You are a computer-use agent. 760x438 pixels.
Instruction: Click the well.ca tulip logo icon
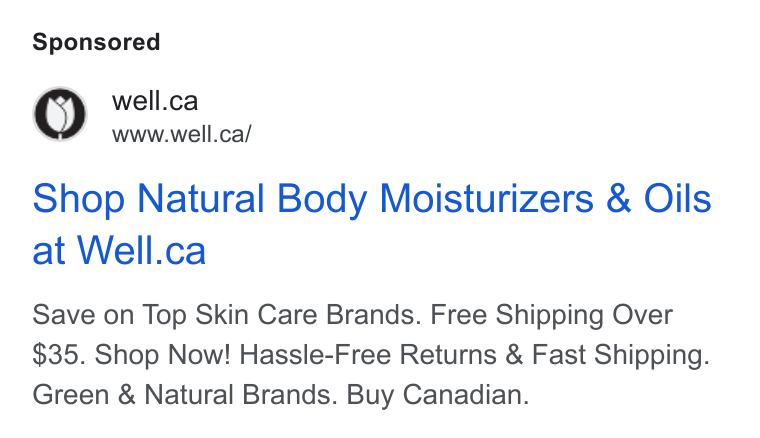point(60,114)
